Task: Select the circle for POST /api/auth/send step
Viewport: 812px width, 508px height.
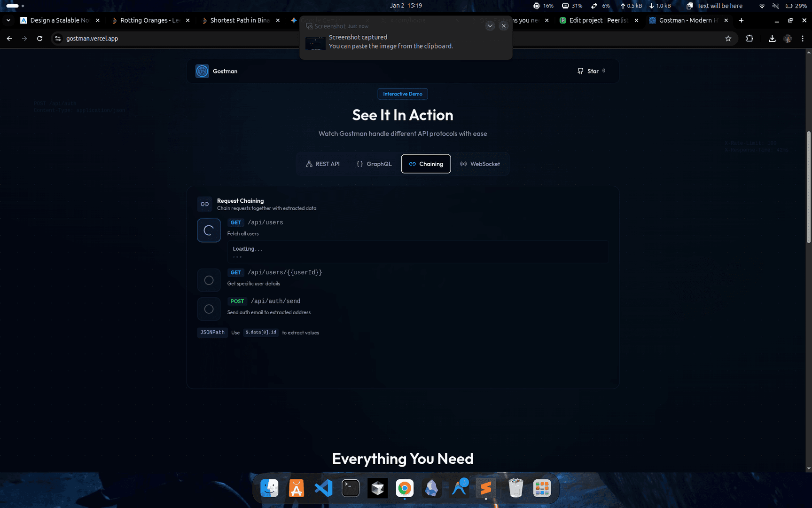Action: tap(209, 309)
